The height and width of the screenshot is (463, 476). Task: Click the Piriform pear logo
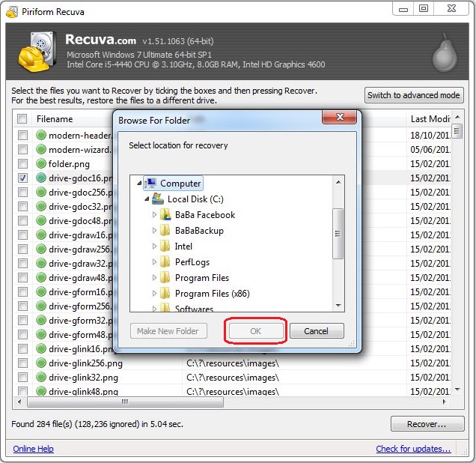[x=445, y=53]
